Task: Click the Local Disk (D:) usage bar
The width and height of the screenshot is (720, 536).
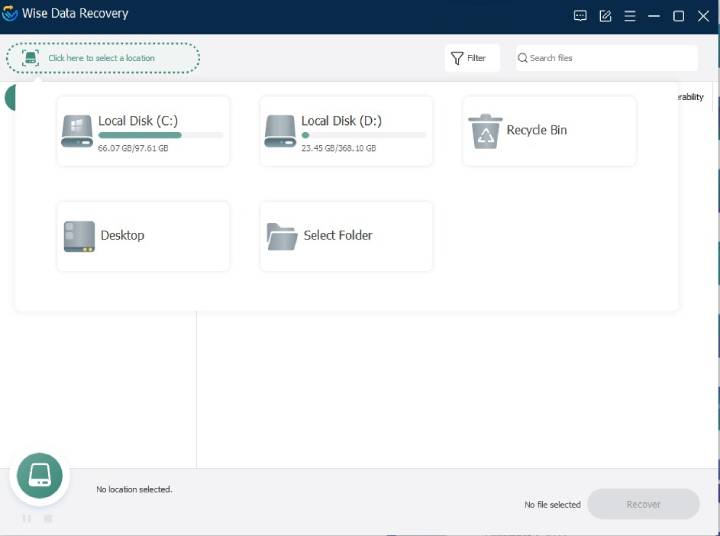Action: pyautogui.click(x=364, y=135)
